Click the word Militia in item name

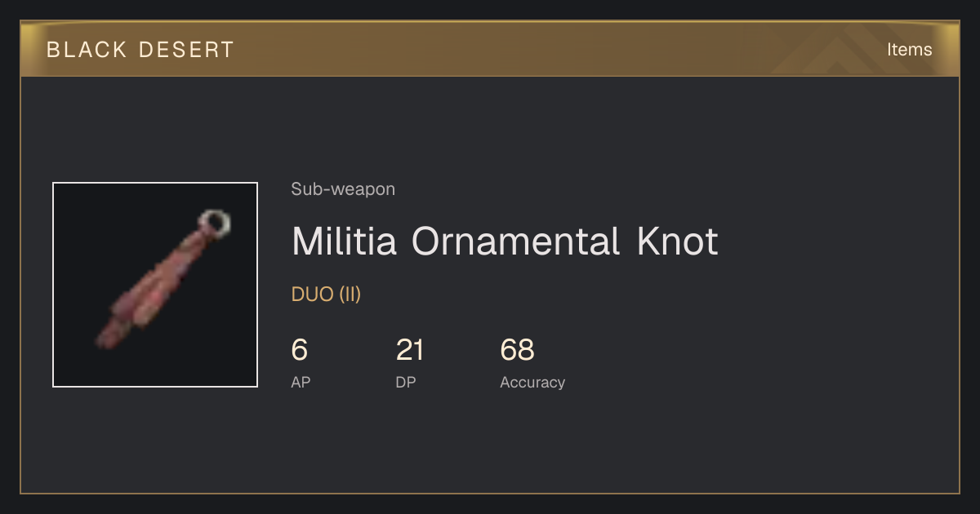pos(345,241)
